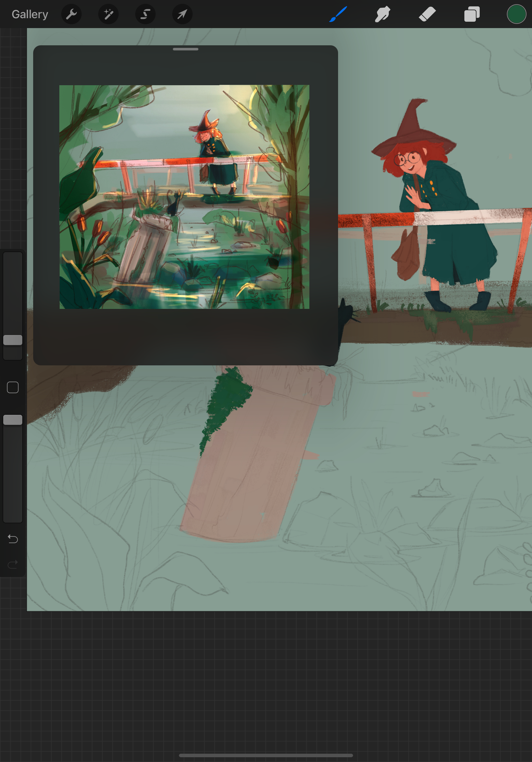Activate the Transform arrow tool
532x762 pixels.
182,14
